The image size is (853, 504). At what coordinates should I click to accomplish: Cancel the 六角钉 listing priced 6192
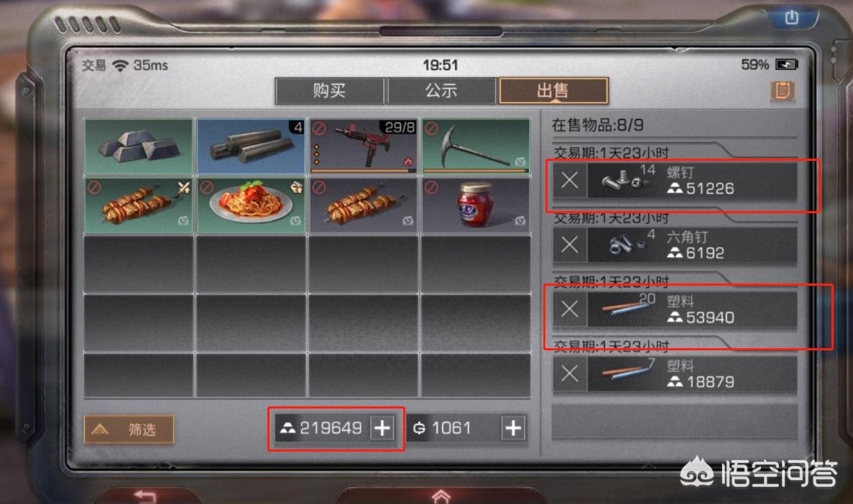click(x=570, y=245)
